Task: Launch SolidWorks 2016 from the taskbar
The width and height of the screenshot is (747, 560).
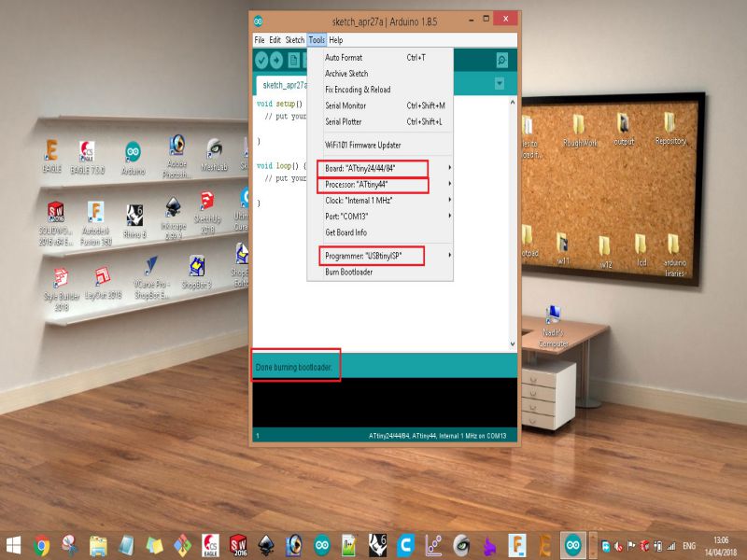Action: (238, 546)
